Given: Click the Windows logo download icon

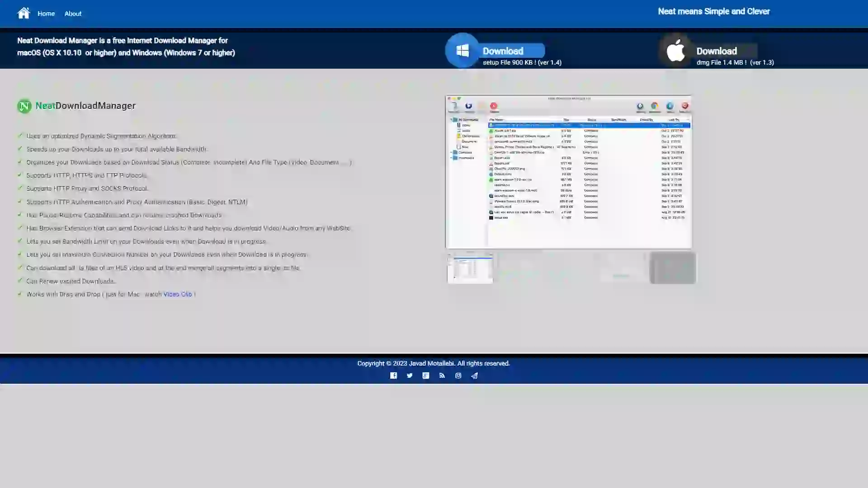Looking at the screenshot, I should 462,50.
